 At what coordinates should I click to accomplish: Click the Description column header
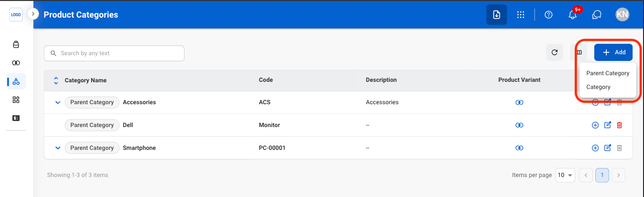tap(381, 80)
